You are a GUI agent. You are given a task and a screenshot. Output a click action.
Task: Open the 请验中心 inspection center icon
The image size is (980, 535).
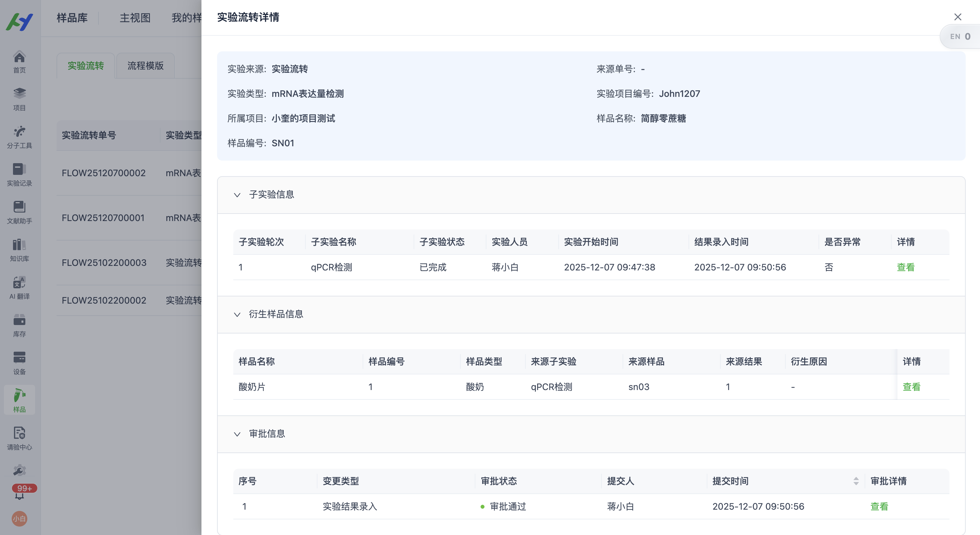click(19, 437)
